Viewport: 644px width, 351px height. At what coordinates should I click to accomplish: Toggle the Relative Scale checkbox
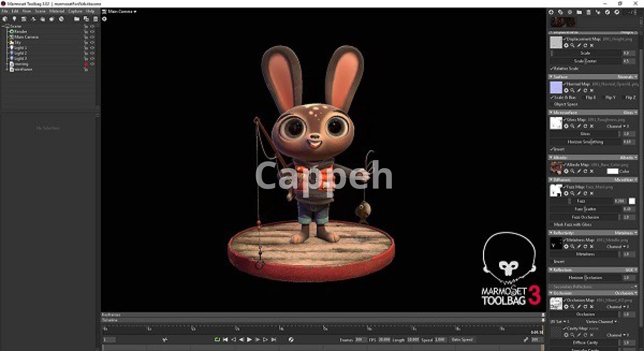(x=552, y=68)
